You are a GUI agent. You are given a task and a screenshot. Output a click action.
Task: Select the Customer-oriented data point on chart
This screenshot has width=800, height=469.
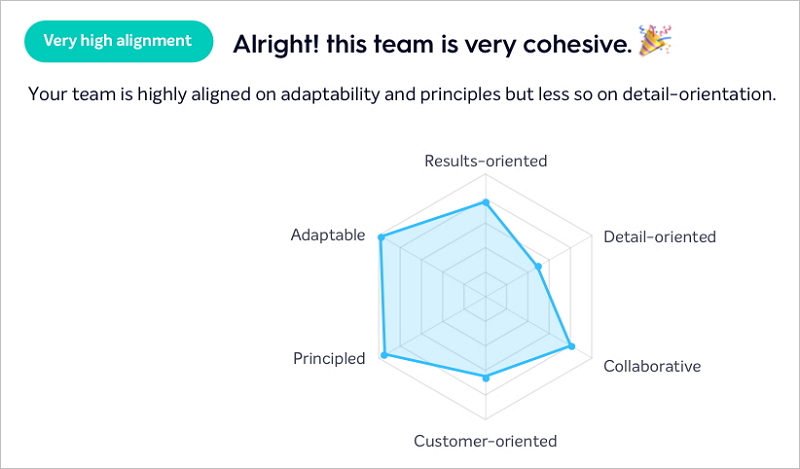[x=486, y=378]
